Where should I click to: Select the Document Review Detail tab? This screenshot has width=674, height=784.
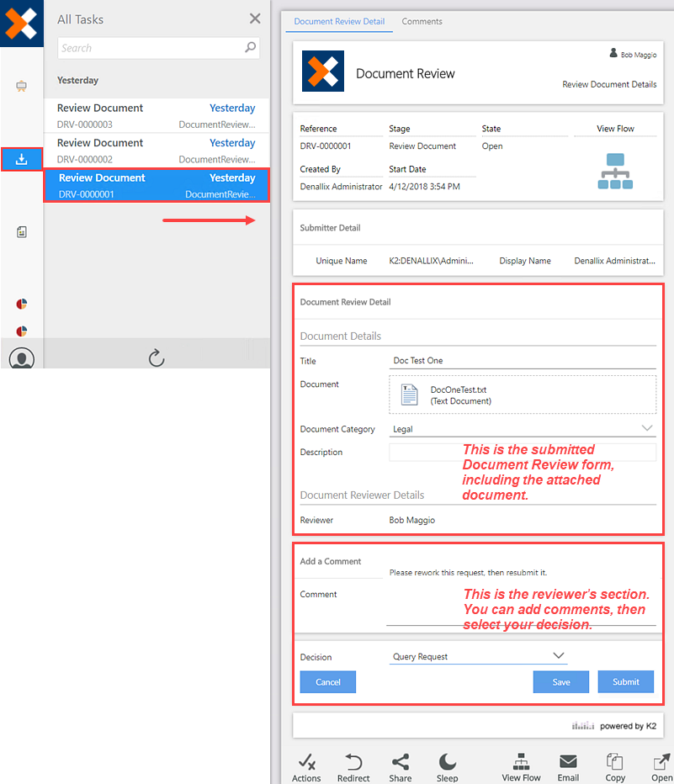click(x=339, y=23)
